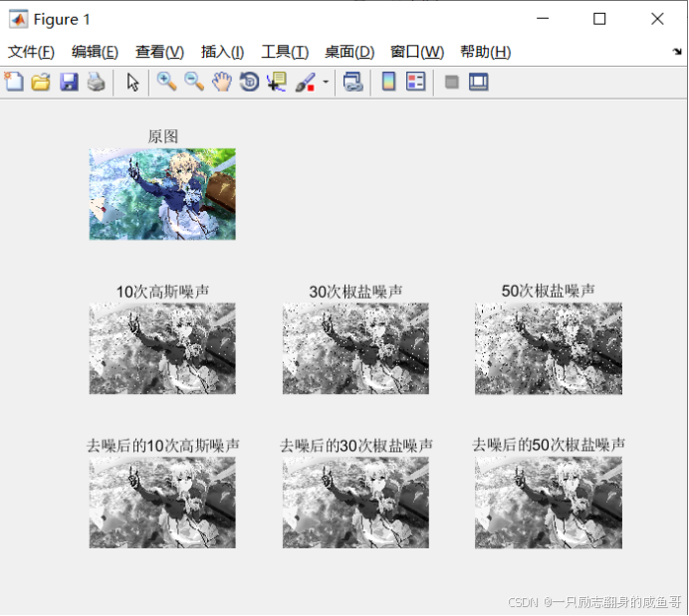Click the 去噪后的50次椒盐噪声 title

pos(549,445)
